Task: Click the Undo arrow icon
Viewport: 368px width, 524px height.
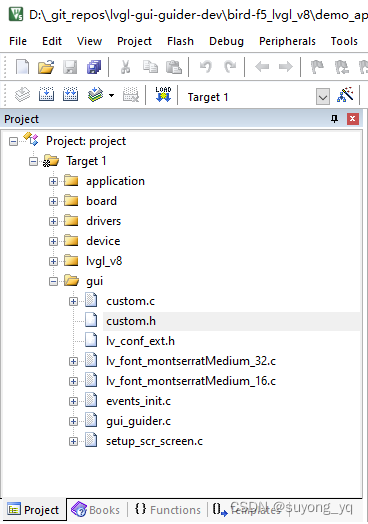Action: tap(206, 67)
